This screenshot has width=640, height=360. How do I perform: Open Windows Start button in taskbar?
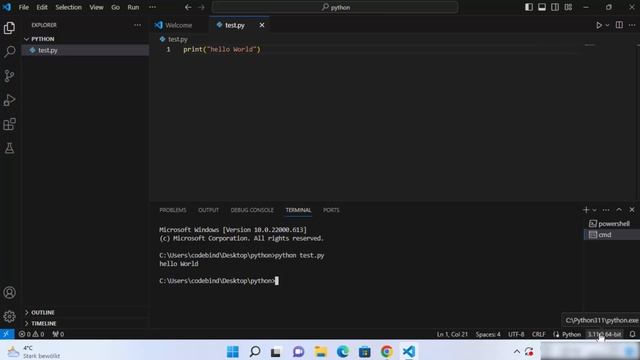pos(233,351)
